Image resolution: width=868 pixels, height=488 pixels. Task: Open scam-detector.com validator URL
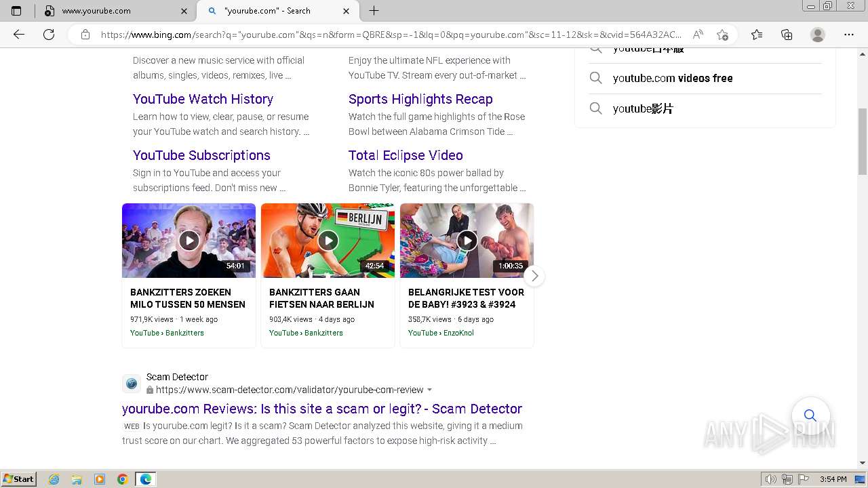pos(290,390)
